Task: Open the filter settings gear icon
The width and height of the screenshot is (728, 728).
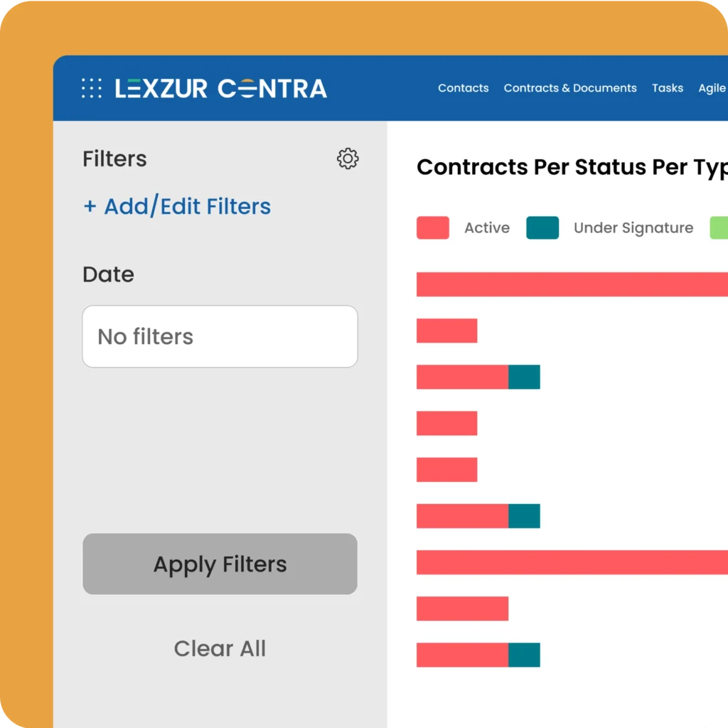Action: click(348, 159)
